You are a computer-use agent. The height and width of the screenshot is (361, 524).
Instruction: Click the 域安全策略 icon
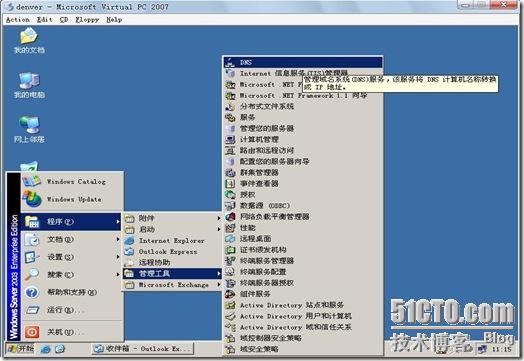[230, 349]
